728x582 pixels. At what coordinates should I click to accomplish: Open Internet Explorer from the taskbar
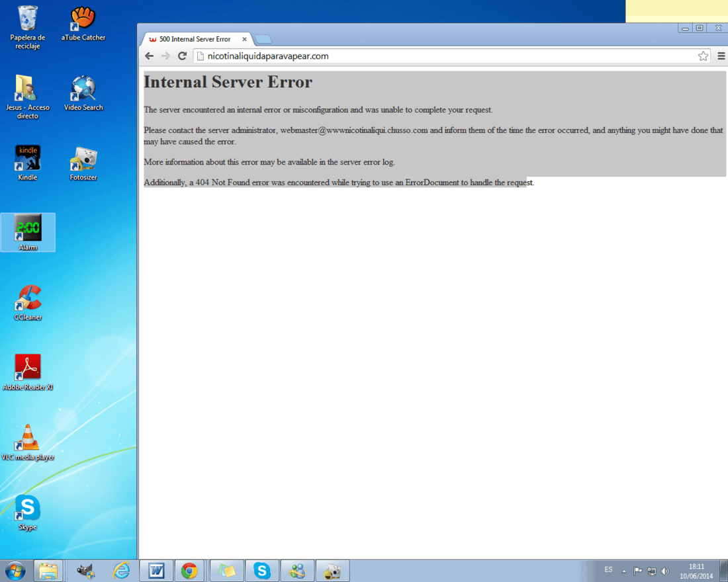pos(121,571)
